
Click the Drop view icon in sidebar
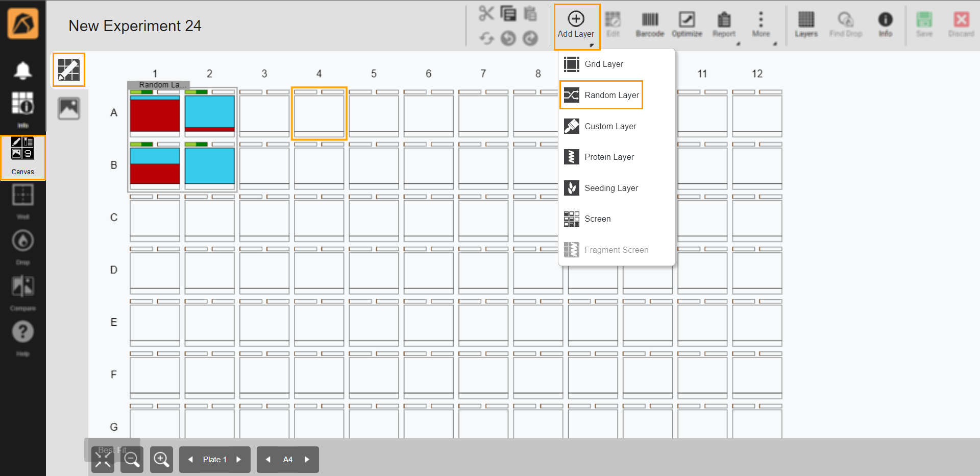point(22,241)
